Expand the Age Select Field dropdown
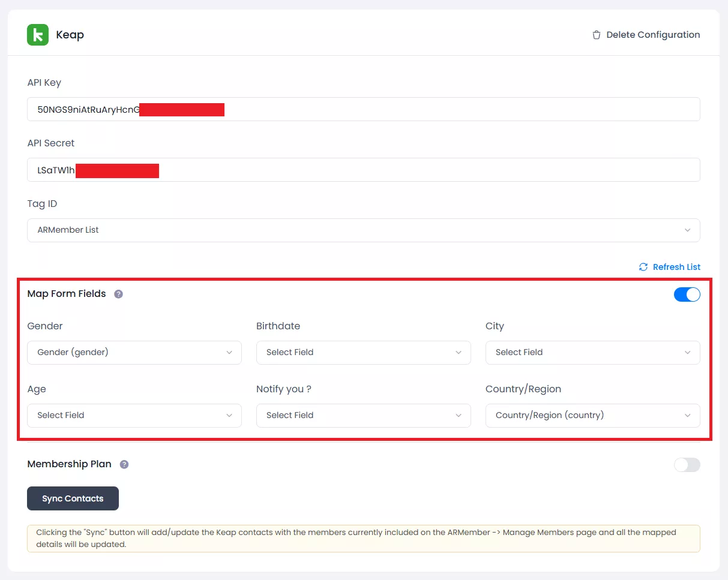Viewport: 728px width, 580px height. click(x=134, y=415)
